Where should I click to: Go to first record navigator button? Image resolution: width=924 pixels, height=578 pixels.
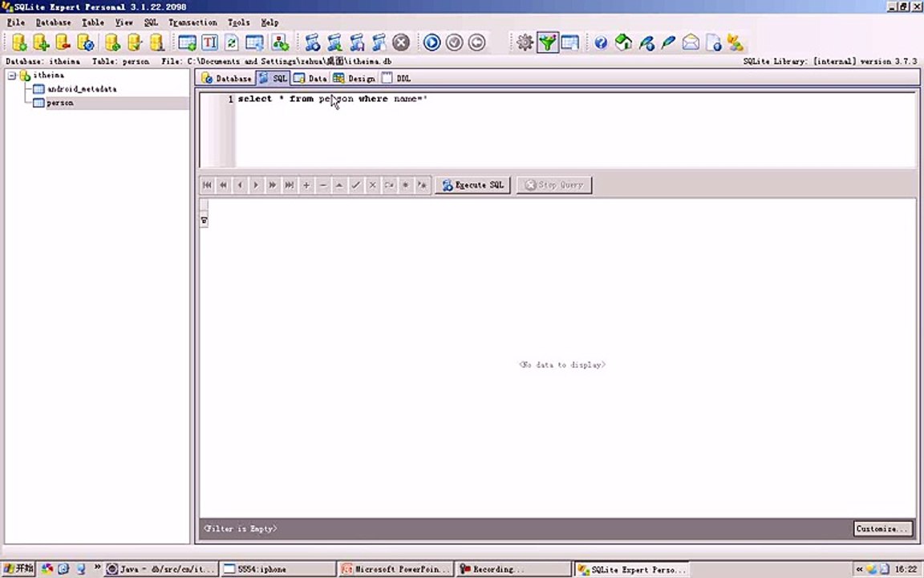207,185
